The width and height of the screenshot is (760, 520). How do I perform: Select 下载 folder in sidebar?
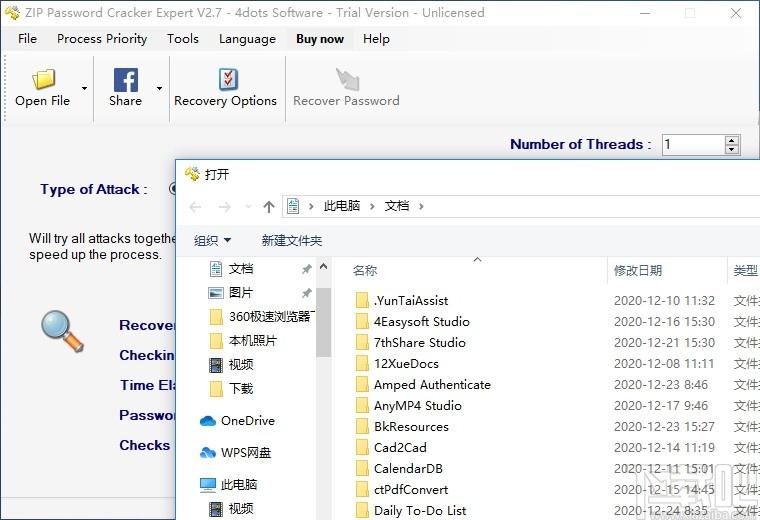coord(231,388)
